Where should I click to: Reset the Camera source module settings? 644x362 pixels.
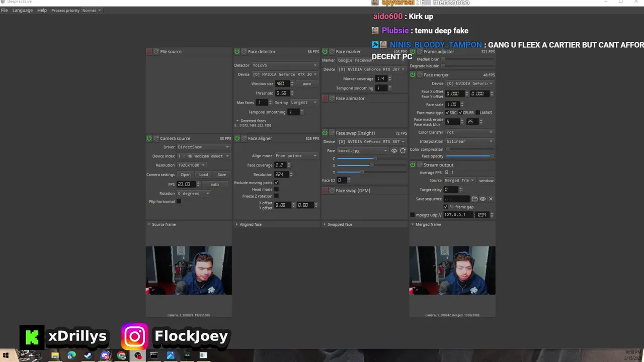click(156, 138)
